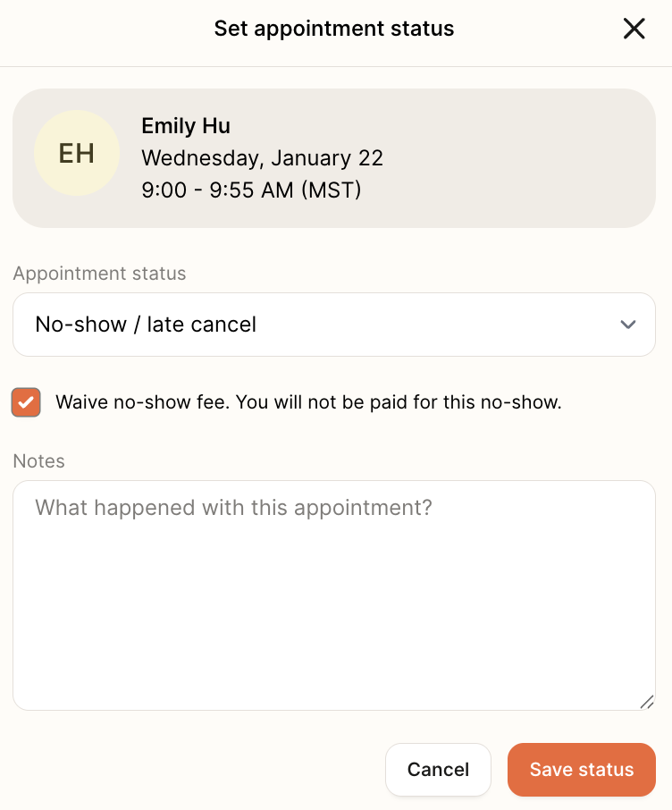Click the checkmark in the orange box
This screenshot has height=810, width=672.
coord(26,402)
